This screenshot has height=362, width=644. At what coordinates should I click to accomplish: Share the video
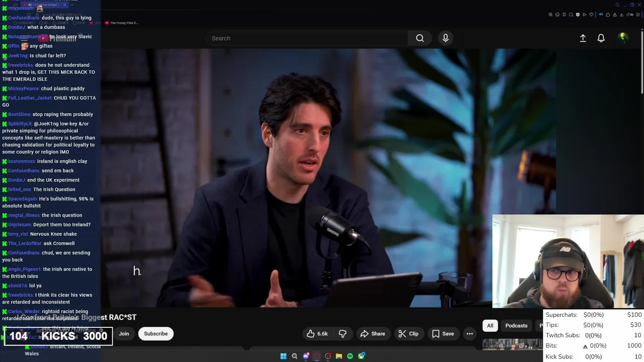point(373,334)
